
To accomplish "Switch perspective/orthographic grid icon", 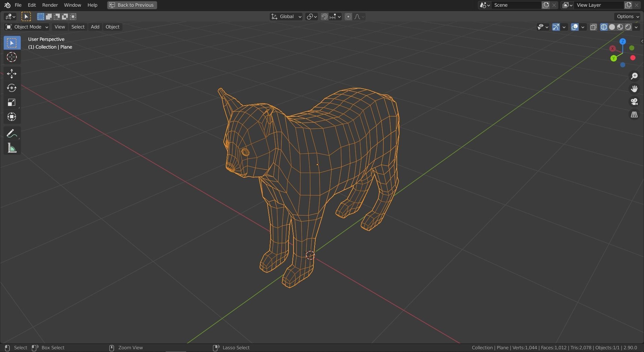I will pyautogui.click(x=634, y=115).
